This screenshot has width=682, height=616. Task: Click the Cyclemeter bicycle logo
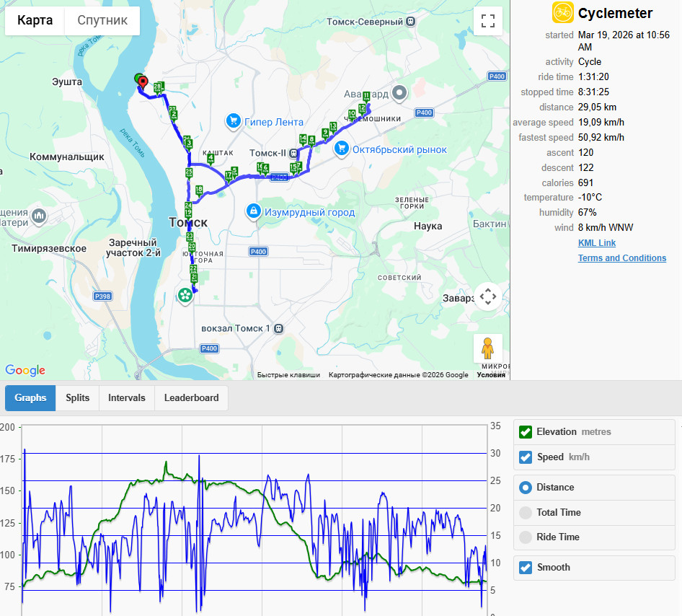[x=562, y=12]
